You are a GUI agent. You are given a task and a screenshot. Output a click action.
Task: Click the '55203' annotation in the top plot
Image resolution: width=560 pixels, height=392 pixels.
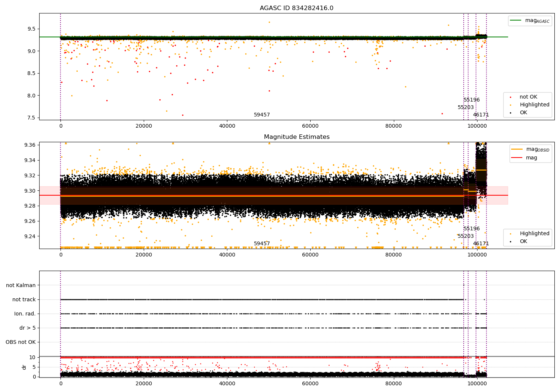466,108
